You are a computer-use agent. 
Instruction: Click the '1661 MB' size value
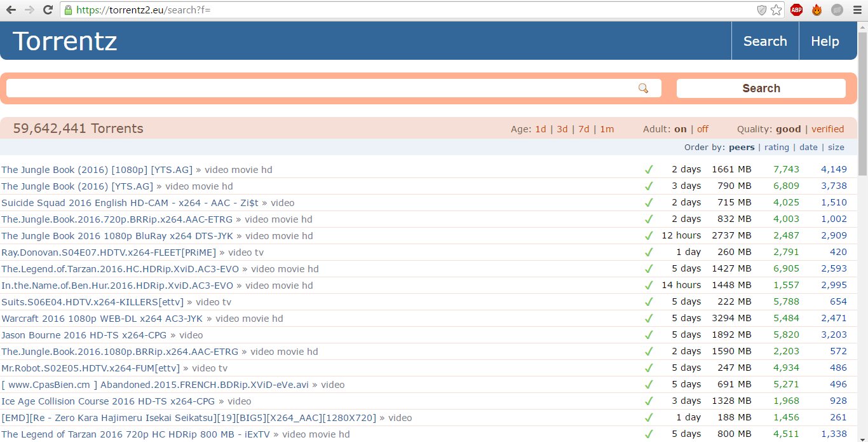[731, 170]
